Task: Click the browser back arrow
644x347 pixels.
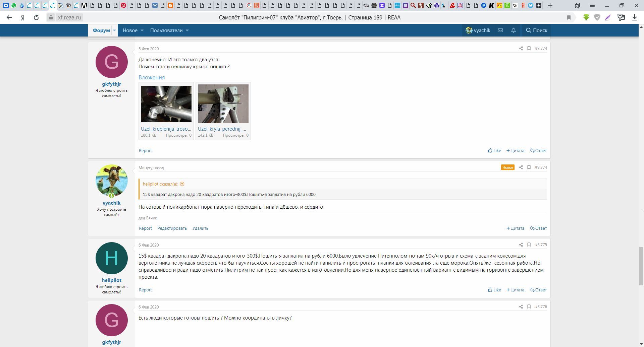Action: point(9,17)
